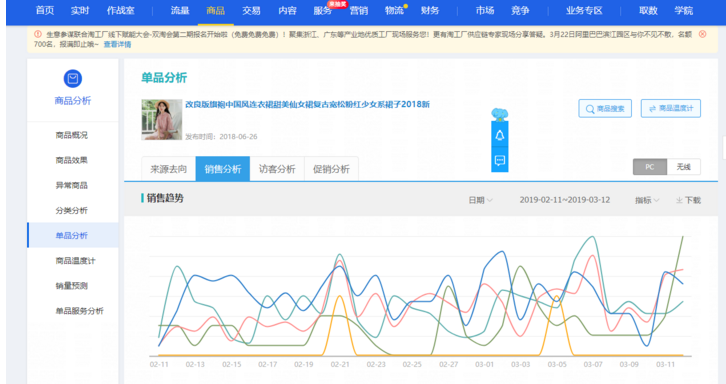Image resolution: width=726 pixels, height=384 pixels.
Task: Click the warning icon in announcement banner
Action: [38, 34]
